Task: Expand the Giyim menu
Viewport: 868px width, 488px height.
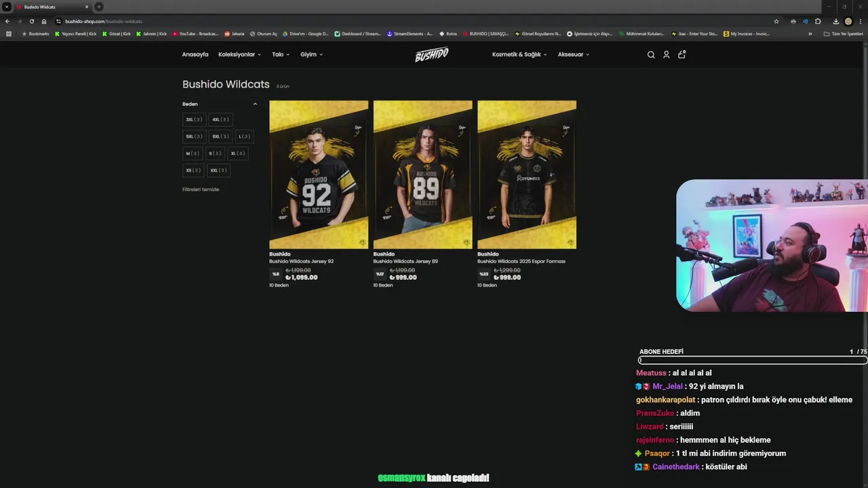Action: click(x=312, y=54)
